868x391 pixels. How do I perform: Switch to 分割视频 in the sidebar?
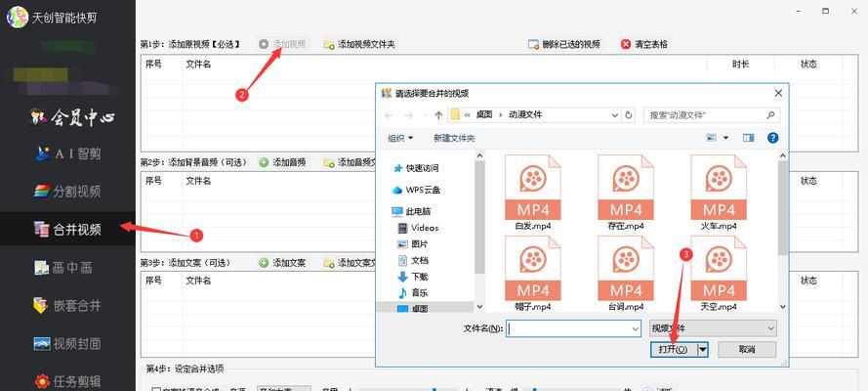[67, 192]
